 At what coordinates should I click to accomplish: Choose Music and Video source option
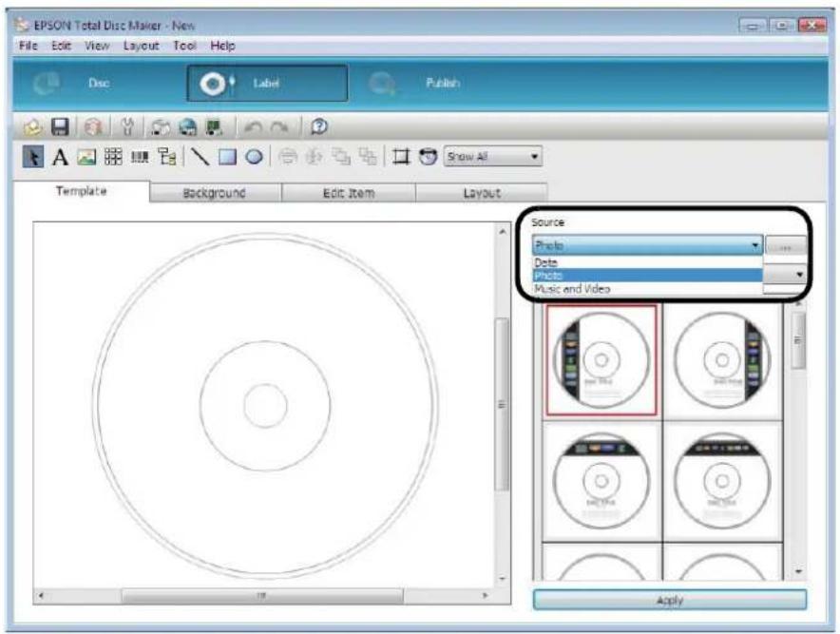pos(647,289)
